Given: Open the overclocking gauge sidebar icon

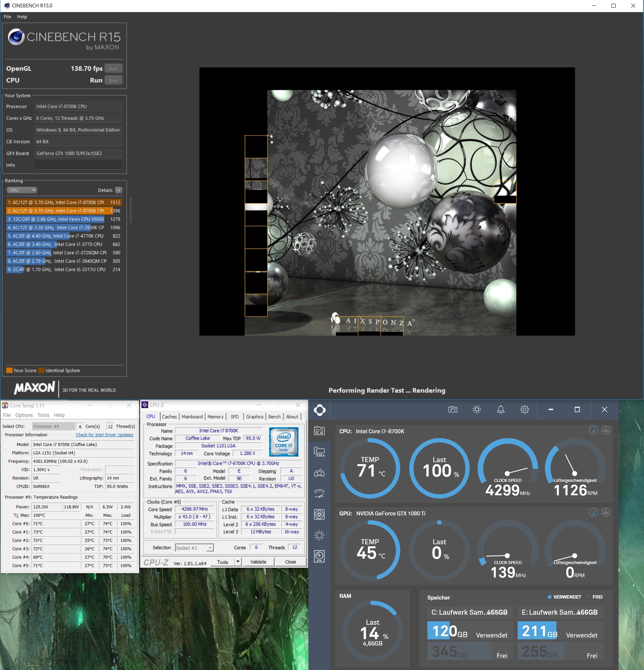Looking at the screenshot, I should click(319, 494).
